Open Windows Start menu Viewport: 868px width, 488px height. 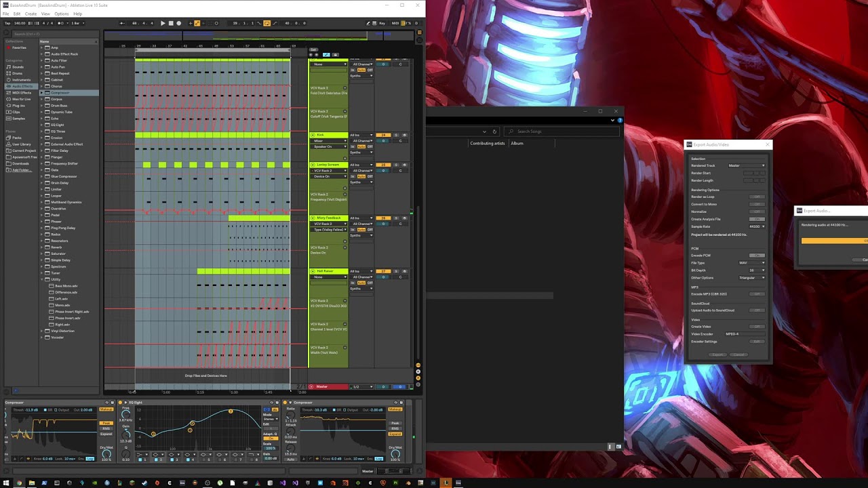[x=6, y=483]
